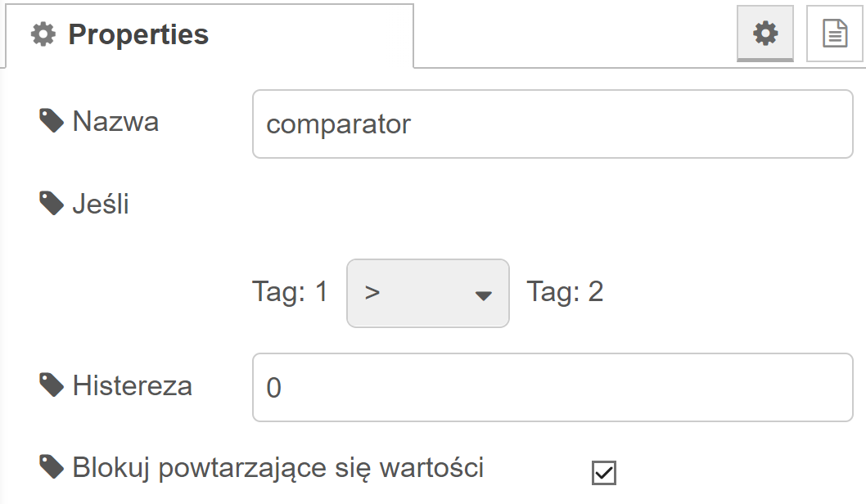This screenshot has height=504, width=866.
Task: Open the node description document icon
Action: pyautogui.click(x=835, y=33)
